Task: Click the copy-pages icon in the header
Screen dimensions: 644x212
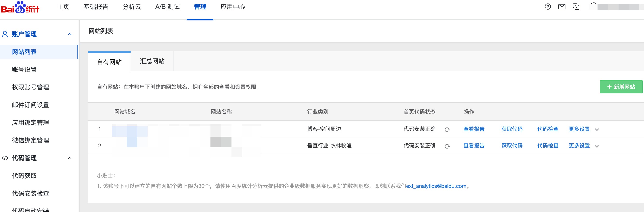Action: pyautogui.click(x=576, y=7)
